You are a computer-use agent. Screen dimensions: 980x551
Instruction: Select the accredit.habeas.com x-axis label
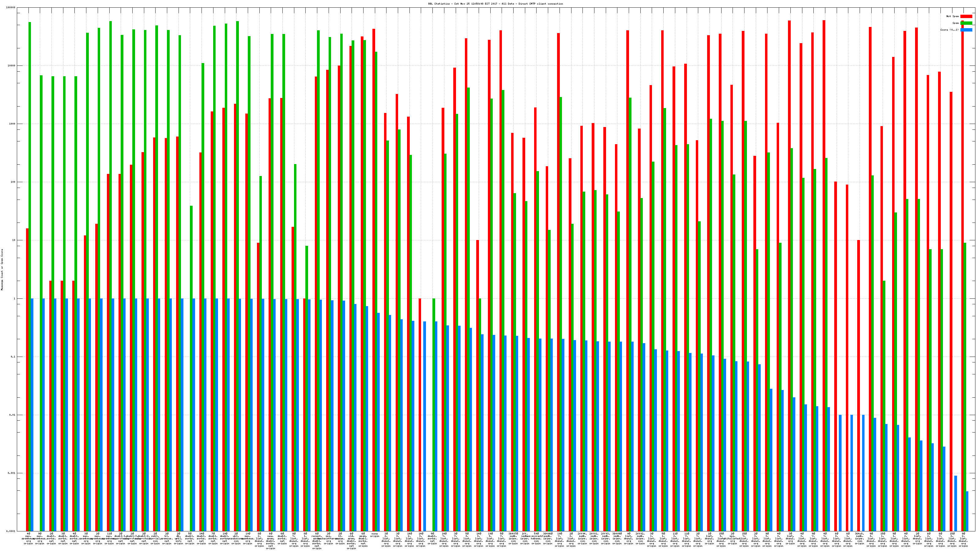(x=536, y=538)
